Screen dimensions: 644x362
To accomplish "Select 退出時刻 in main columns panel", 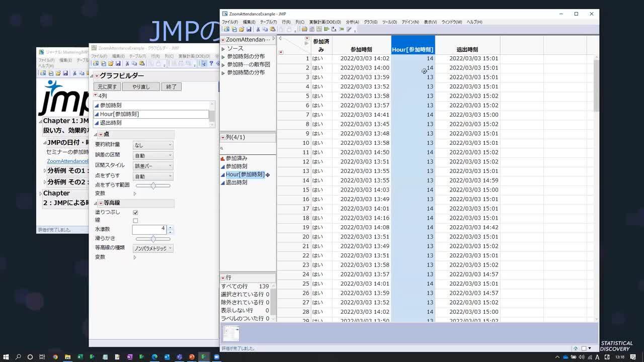I will coord(236,183).
